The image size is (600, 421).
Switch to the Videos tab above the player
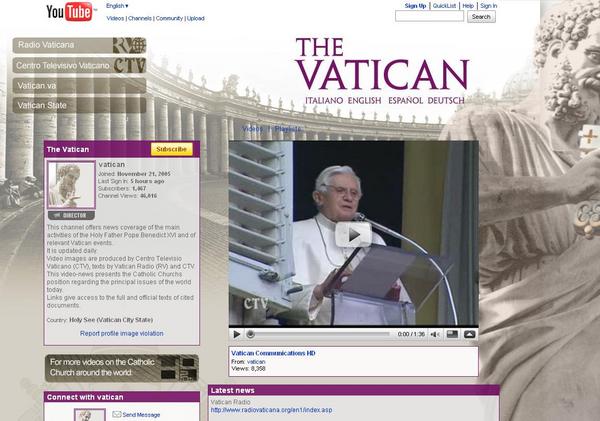[x=253, y=129]
